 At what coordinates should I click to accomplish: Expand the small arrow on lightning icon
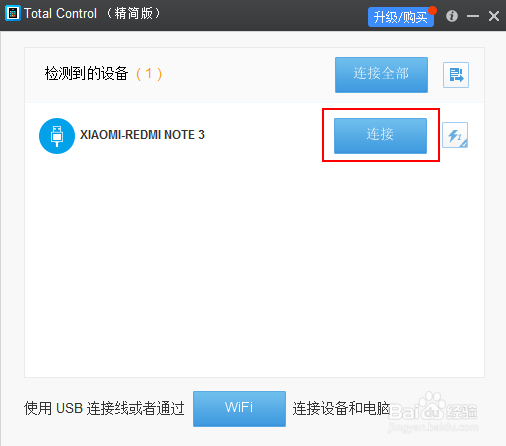[464, 144]
